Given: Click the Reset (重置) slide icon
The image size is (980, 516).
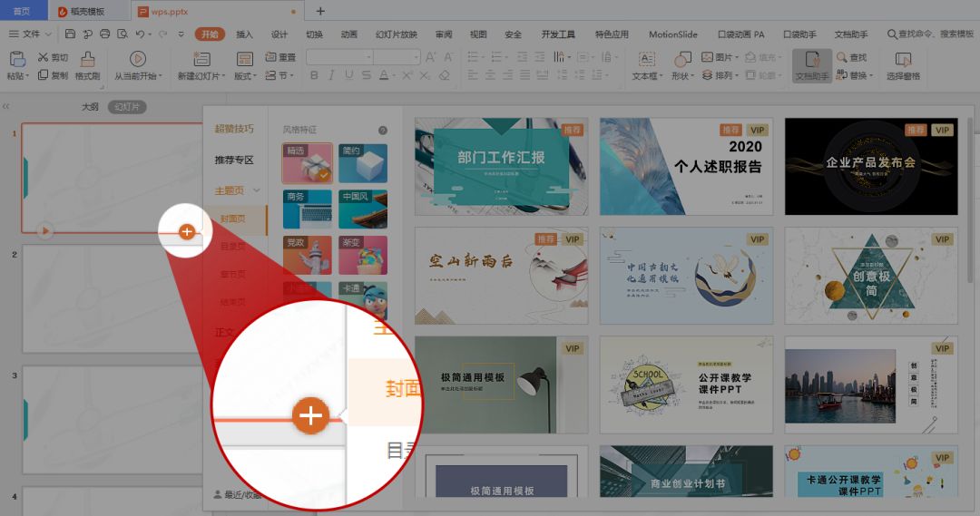Looking at the screenshot, I should (x=270, y=57).
